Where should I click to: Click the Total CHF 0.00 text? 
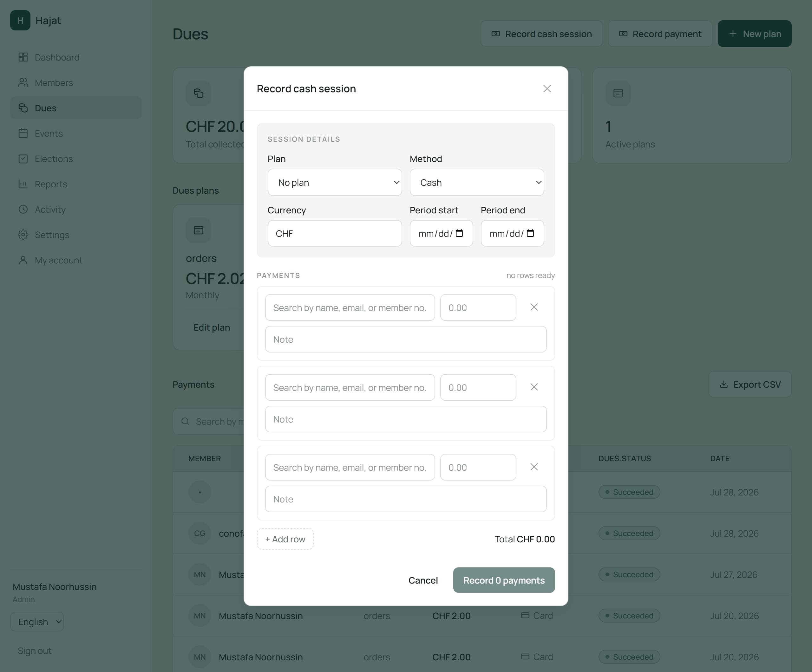click(525, 539)
